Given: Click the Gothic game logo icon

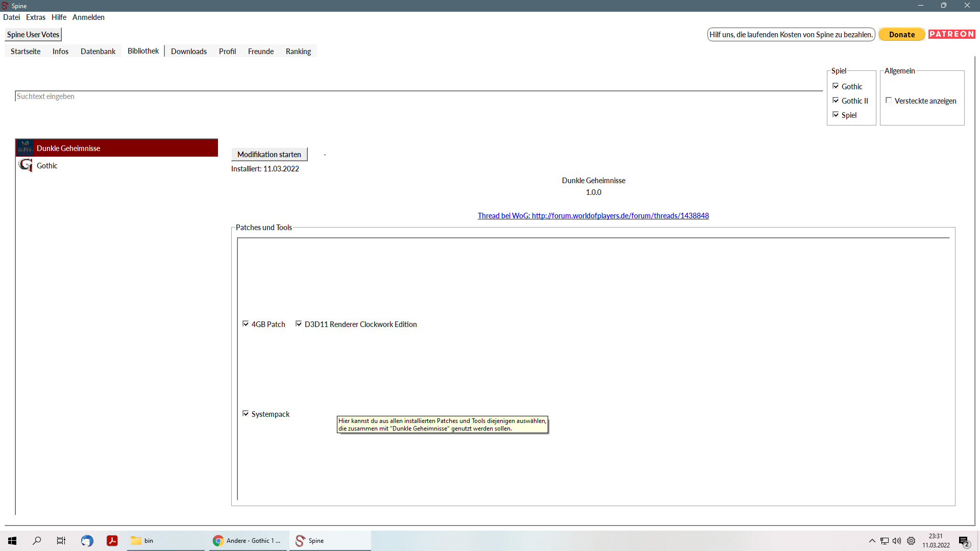Looking at the screenshot, I should 25,165.
